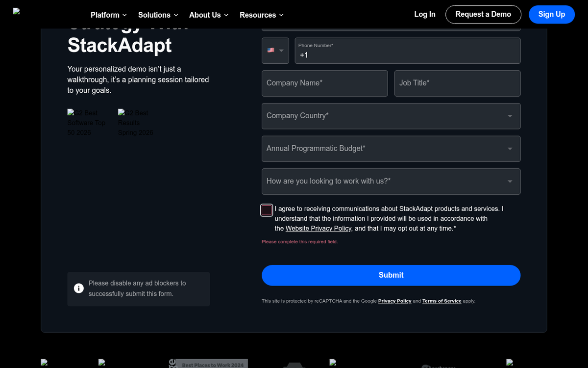Open the Company Country dropdown
The image size is (588, 368).
click(391, 116)
